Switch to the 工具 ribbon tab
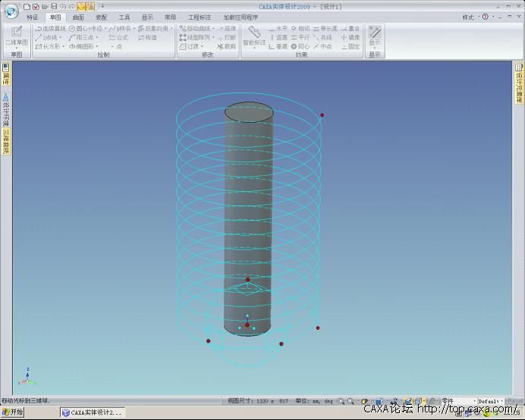 click(x=124, y=17)
